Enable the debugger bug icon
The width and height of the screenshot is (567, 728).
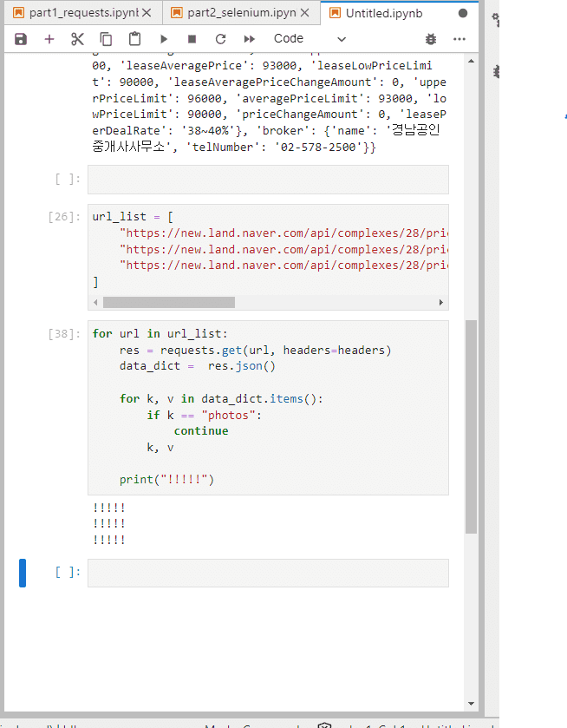pyautogui.click(x=431, y=39)
